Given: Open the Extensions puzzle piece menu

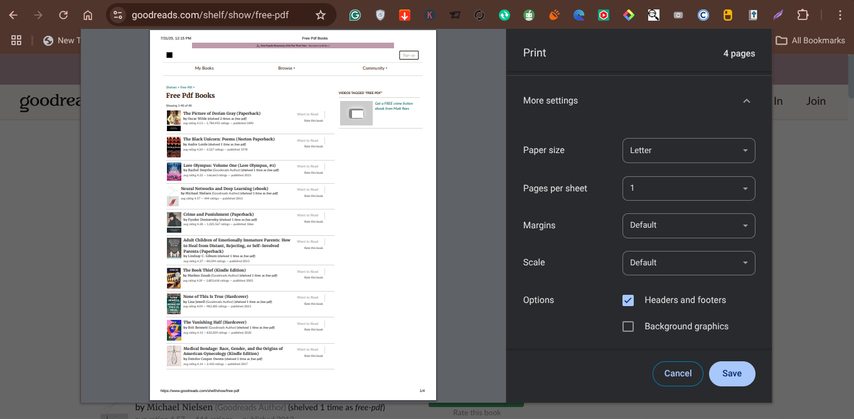Looking at the screenshot, I should tap(803, 15).
